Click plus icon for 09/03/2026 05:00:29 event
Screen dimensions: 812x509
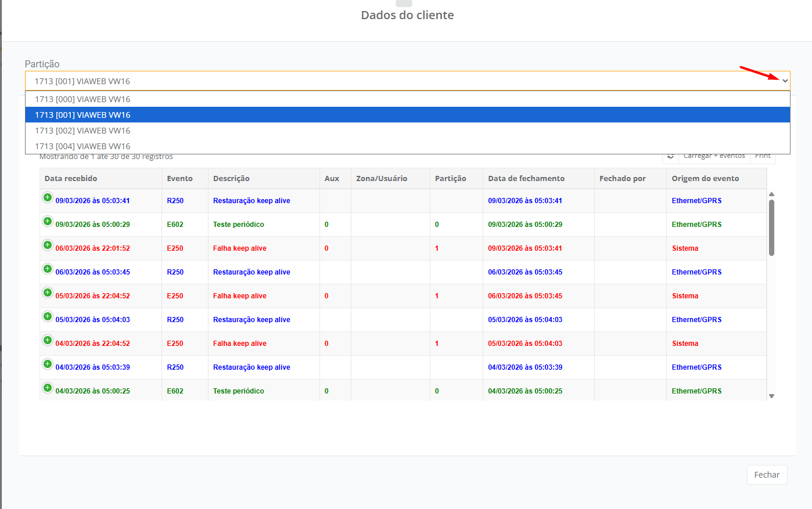(48, 222)
